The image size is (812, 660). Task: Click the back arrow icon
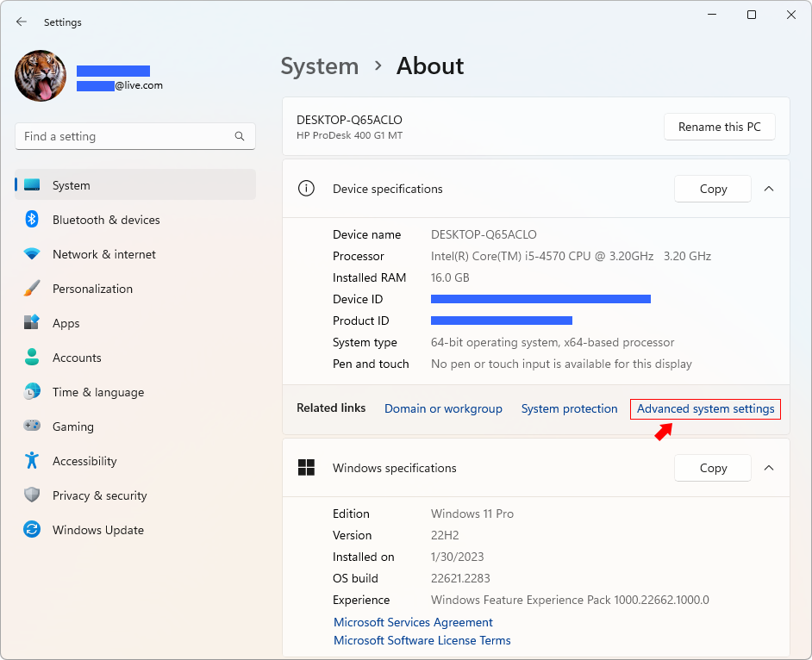22,22
